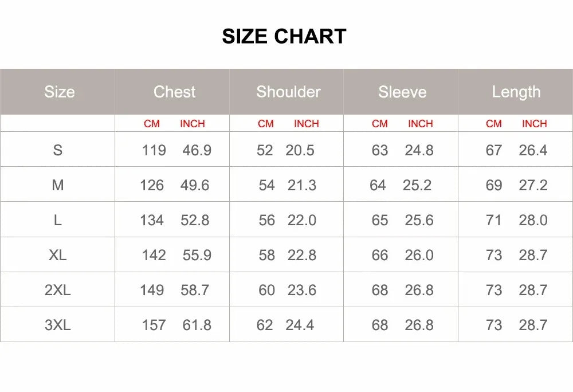The height and width of the screenshot is (392, 573).
Task: Click the L size row label
Action: [57, 220]
